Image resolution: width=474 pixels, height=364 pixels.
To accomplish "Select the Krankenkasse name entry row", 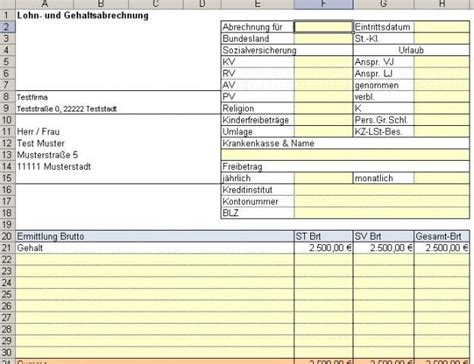I will tap(345, 155).
